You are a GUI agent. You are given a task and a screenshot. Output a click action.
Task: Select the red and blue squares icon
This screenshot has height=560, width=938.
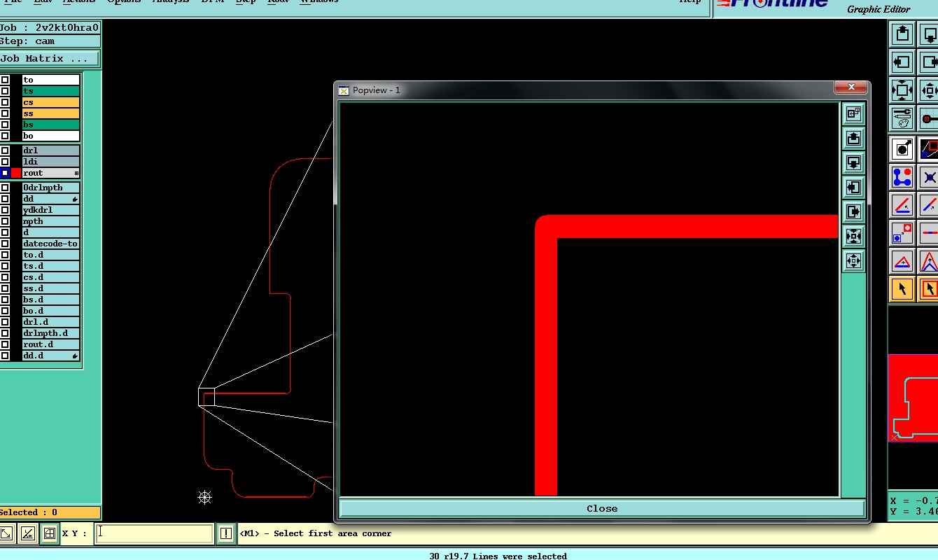[902, 232]
